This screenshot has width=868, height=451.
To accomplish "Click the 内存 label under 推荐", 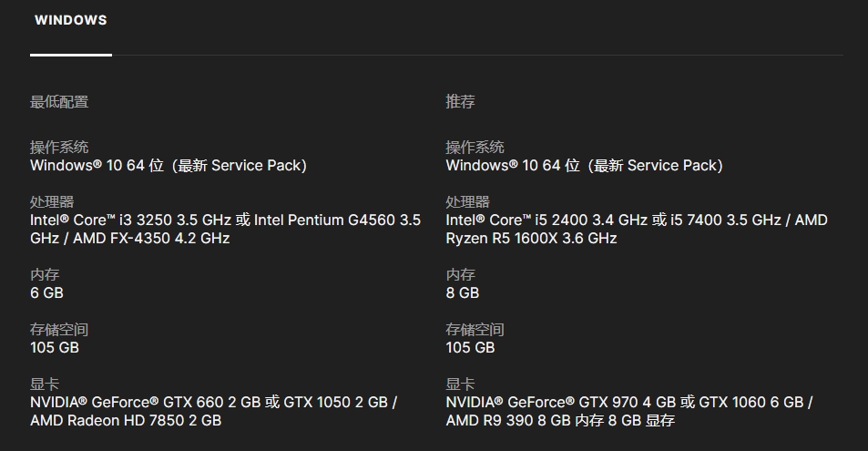I will (x=461, y=274).
